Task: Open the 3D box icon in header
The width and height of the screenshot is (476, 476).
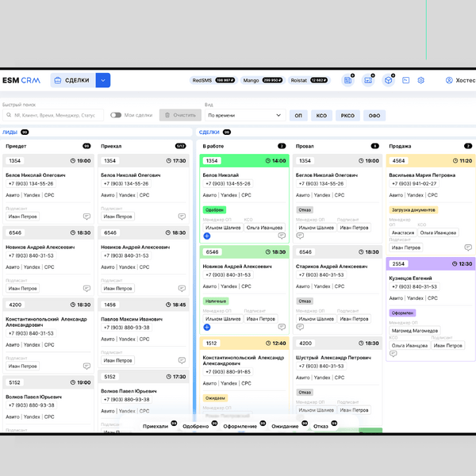Action: (388, 80)
